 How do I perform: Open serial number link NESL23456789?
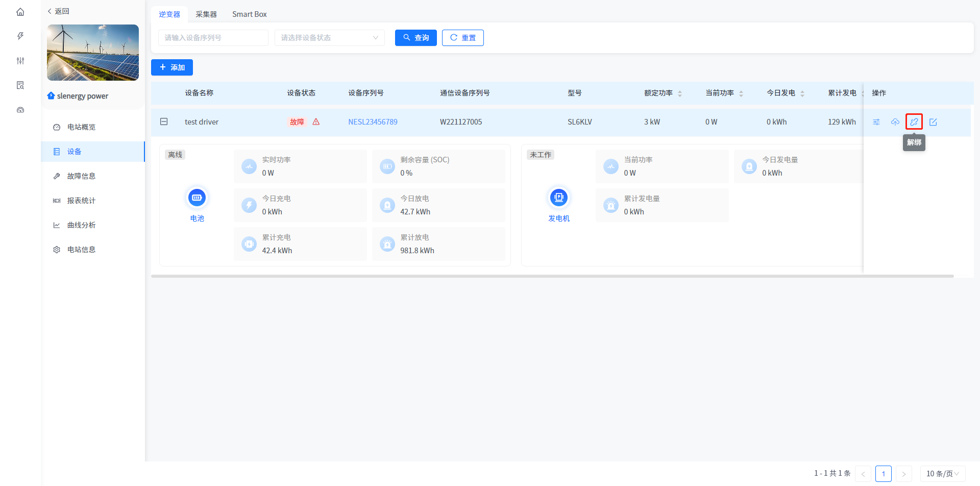[x=373, y=122]
